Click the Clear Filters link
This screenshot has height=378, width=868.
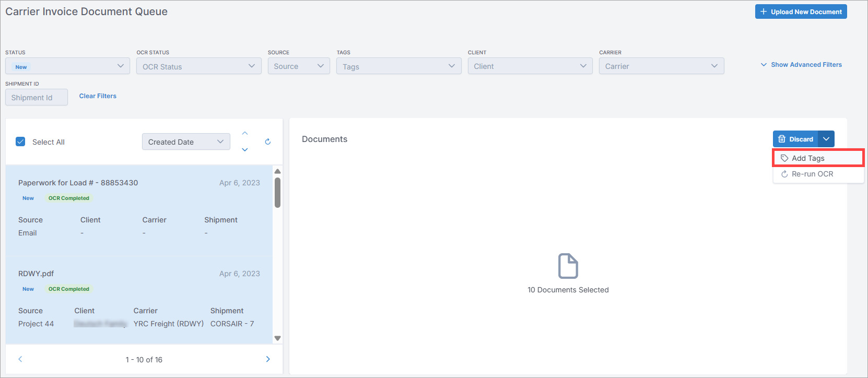click(98, 96)
